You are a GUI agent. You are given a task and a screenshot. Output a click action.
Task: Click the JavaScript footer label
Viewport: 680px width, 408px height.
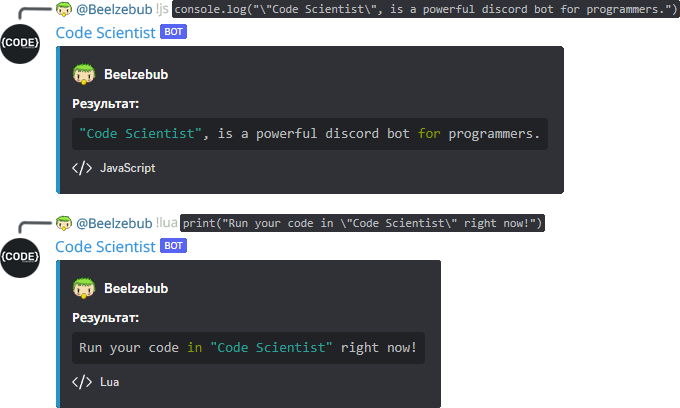tap(127, 168)
